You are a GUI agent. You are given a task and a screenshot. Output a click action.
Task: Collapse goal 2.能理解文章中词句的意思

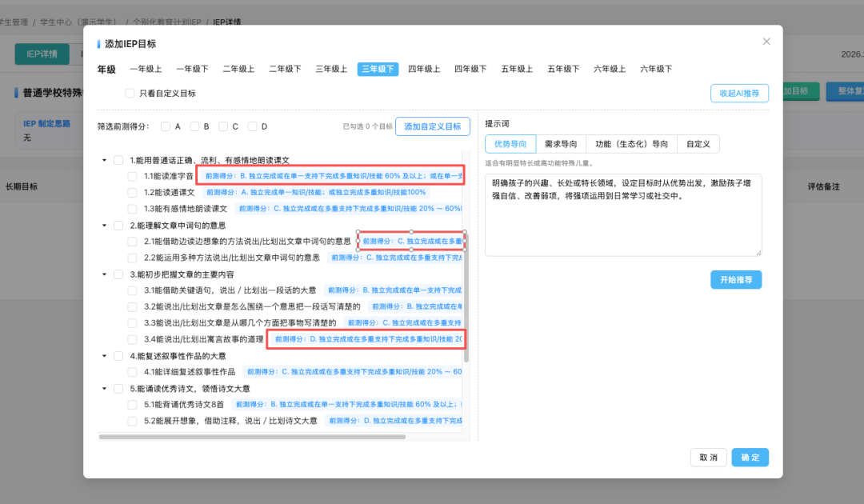[x=104, y=226]
